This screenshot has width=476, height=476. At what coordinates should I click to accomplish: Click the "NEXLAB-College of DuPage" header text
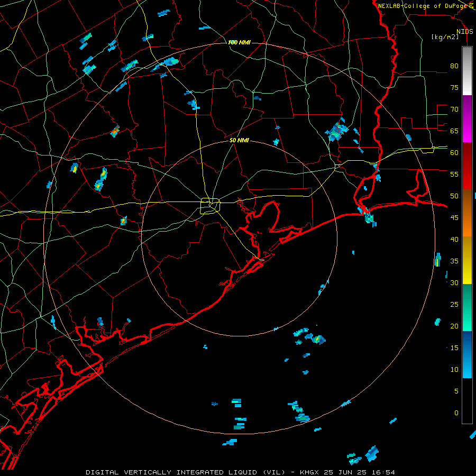423,6
